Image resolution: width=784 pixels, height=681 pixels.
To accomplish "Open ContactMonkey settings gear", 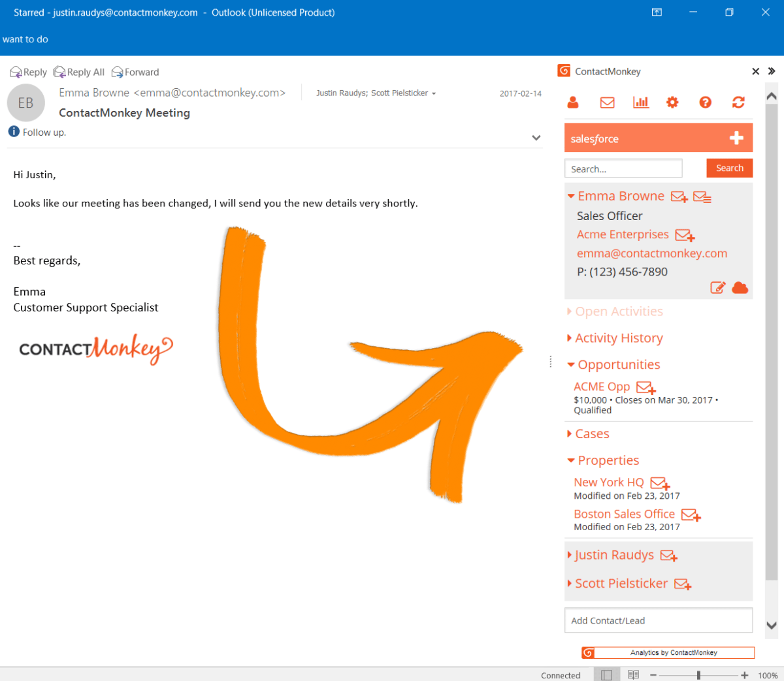I will click(672, 103).
